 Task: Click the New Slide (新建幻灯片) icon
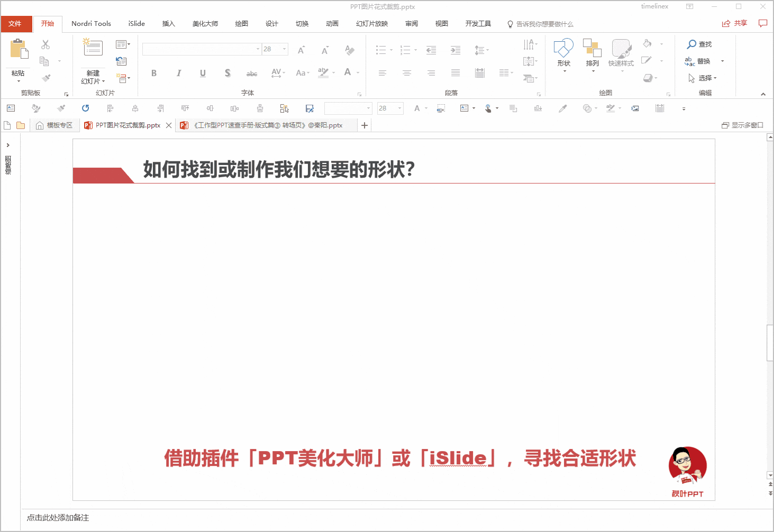(93, 48)
